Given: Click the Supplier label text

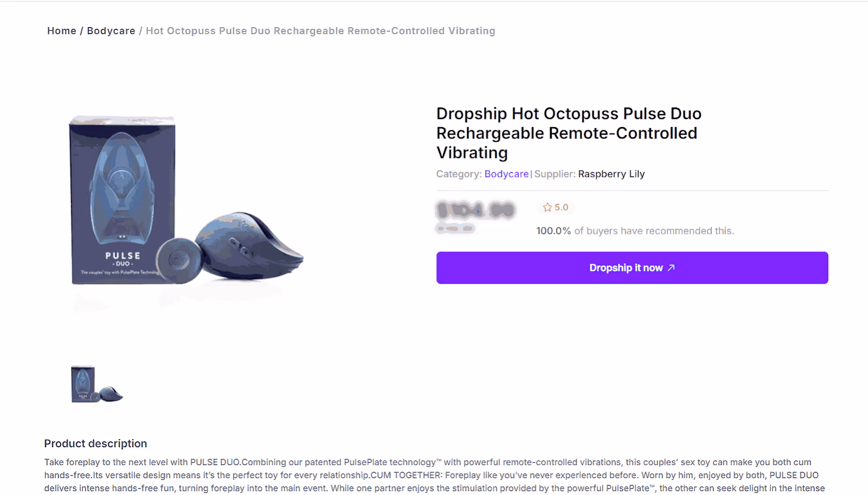Looking at the screenshot, I should (554, 174).
